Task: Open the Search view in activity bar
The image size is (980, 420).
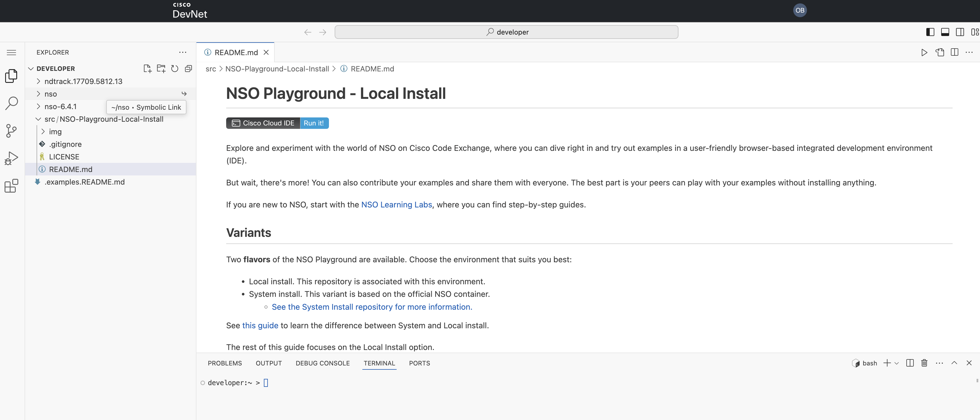Action: [11, 103]
